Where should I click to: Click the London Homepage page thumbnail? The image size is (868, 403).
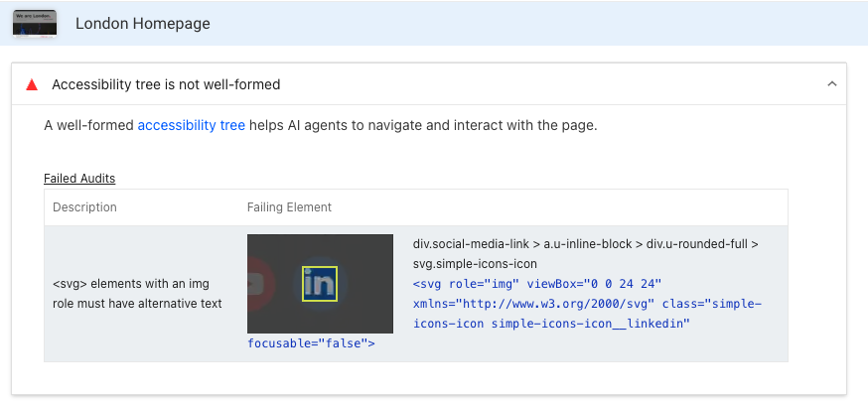[35, 24]
